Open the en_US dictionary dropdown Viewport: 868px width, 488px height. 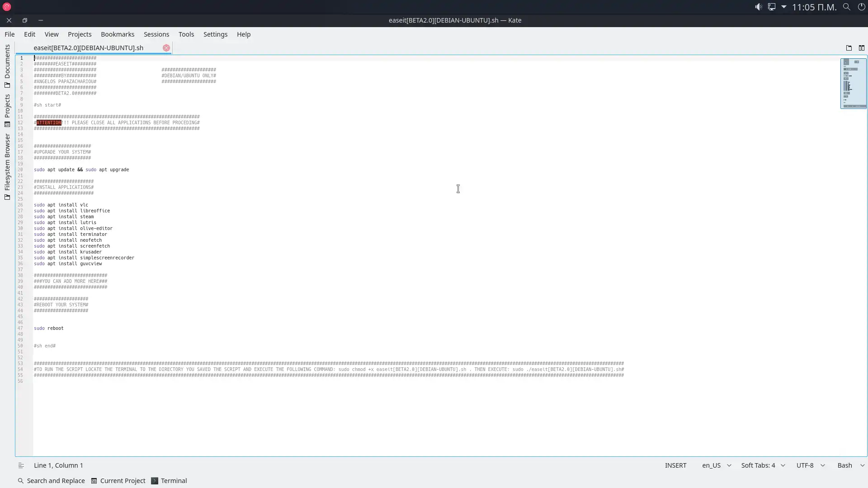click(x=716, y=465)
